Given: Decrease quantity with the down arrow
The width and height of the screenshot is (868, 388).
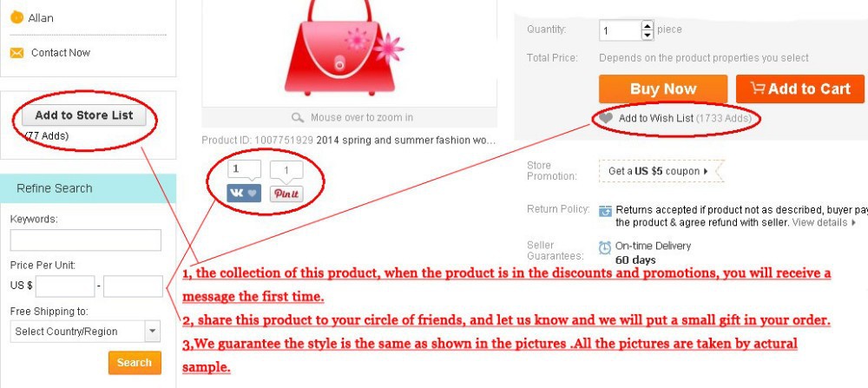Looking at the screenshot, I should click(x=648, y=36).
